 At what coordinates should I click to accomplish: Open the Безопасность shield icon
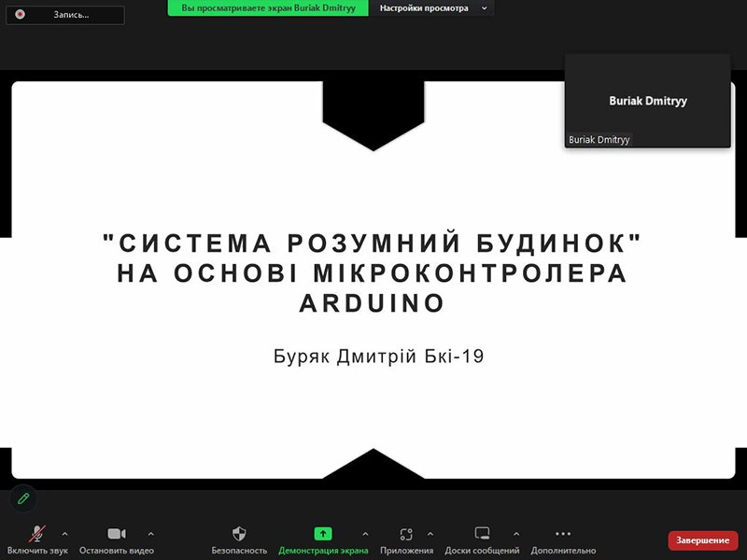coord(239,534)
